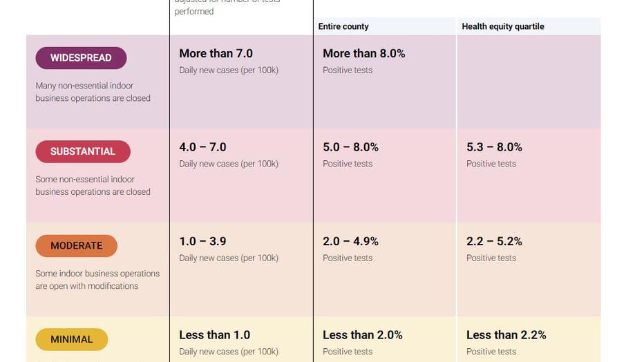Image resolution: width=644 pixels, height=362 pixels.
Task: Click the "More than 8.0%" positivity value
Action: coord(363,53)
